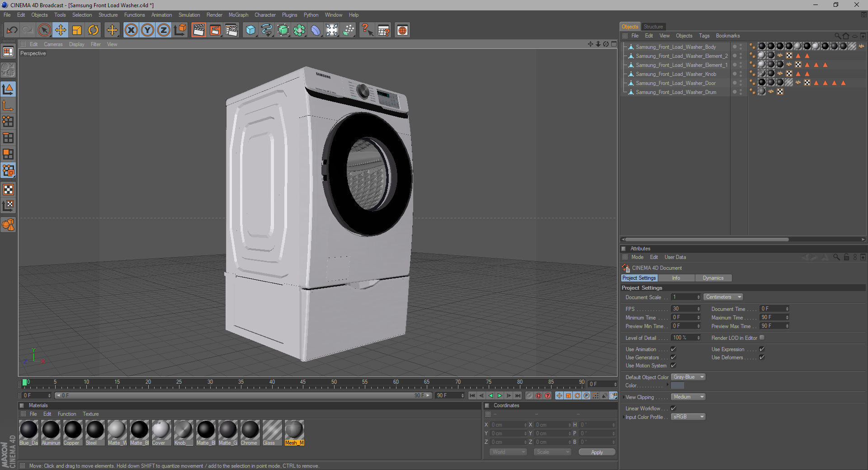Open the deformer objects icon
Viewport: 868px width, 470px height.
316,30
